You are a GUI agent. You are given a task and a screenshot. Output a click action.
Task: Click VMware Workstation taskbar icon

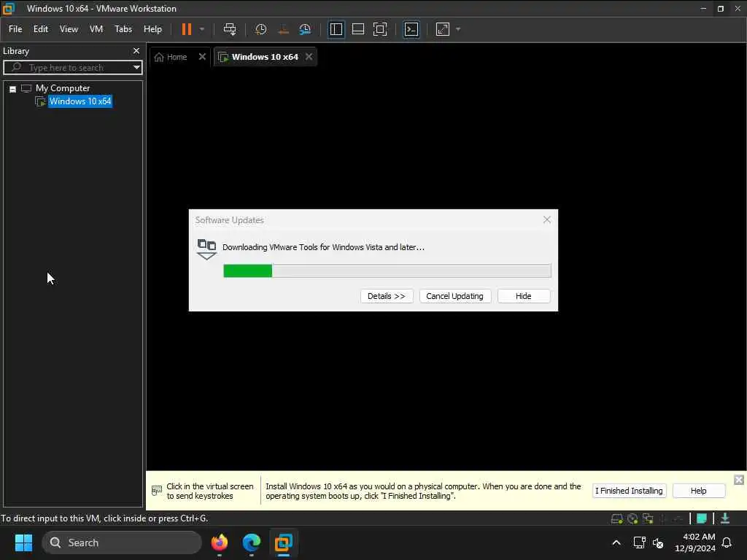[x=284, y=542]
